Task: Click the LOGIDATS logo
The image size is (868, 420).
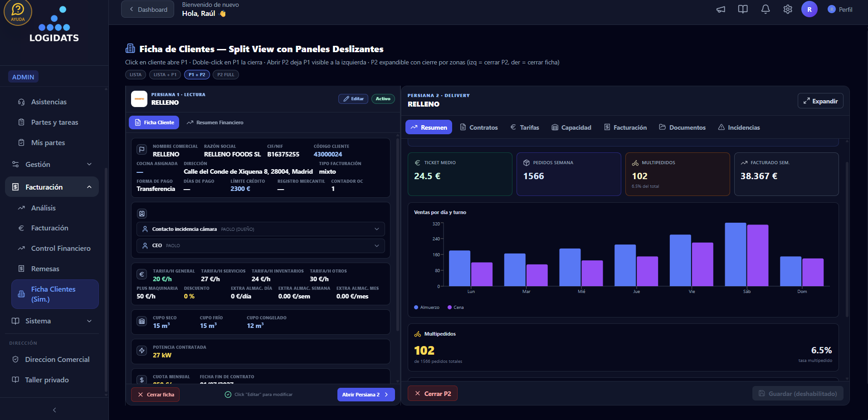Action: 54,25
